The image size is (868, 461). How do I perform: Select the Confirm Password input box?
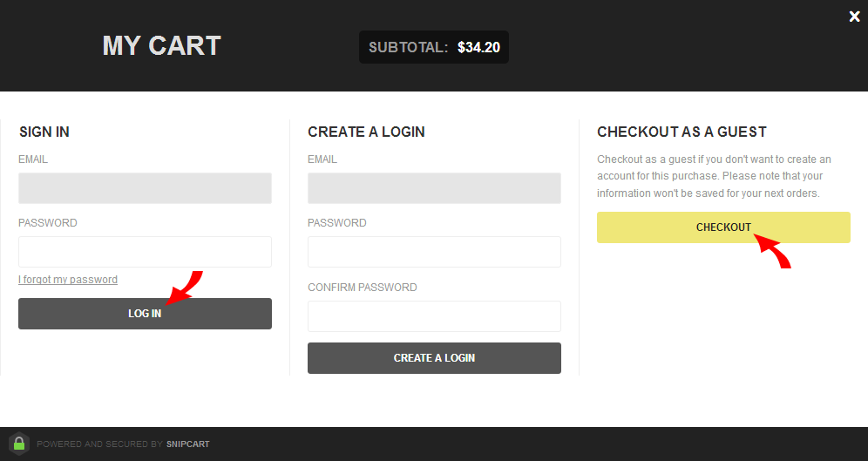[x=434, y=316]
